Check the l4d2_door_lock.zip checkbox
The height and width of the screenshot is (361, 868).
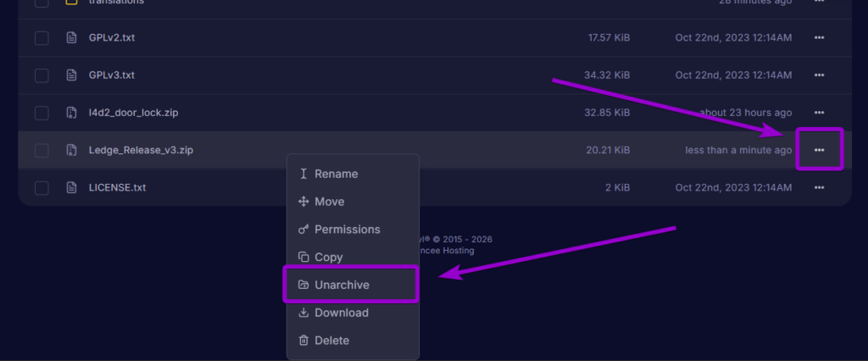coord(42,113)
